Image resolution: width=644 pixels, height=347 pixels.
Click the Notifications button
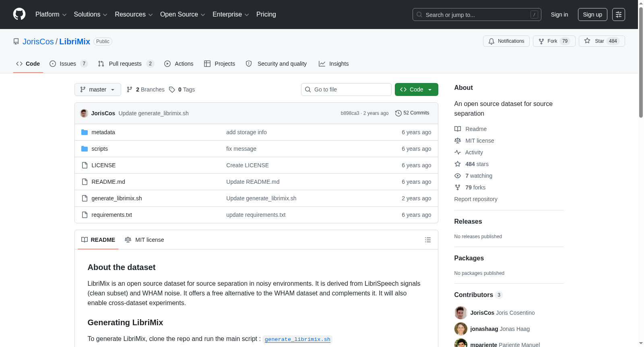(x=506, y=41)
